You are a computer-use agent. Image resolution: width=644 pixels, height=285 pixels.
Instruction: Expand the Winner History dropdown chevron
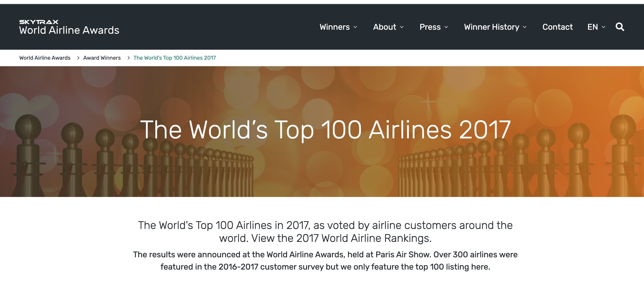(x=524, y=27)
